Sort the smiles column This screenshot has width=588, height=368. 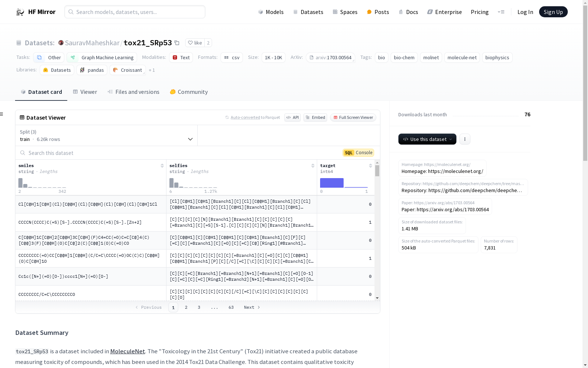click(162, 166)
